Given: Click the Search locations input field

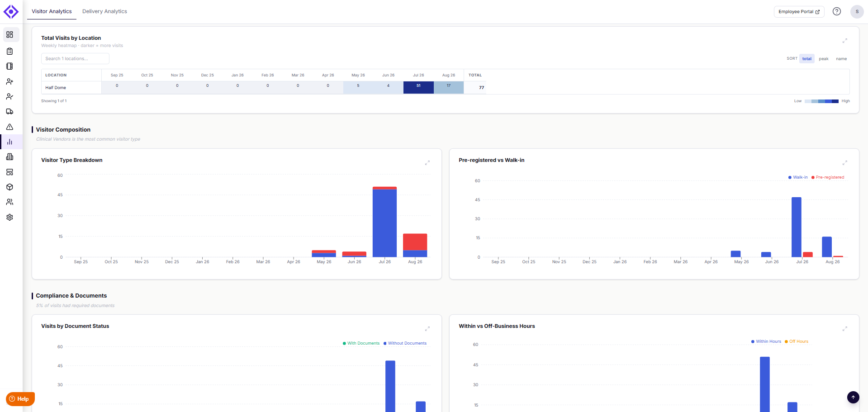Looking at the screenshot, I should tap(75, 59).
